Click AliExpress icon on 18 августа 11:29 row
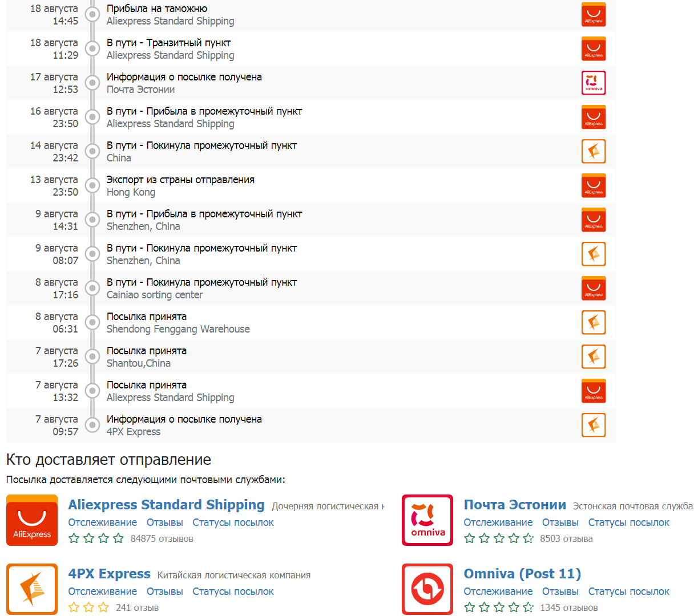The height and width of the screenshot is (616, 698). [594, 48]
